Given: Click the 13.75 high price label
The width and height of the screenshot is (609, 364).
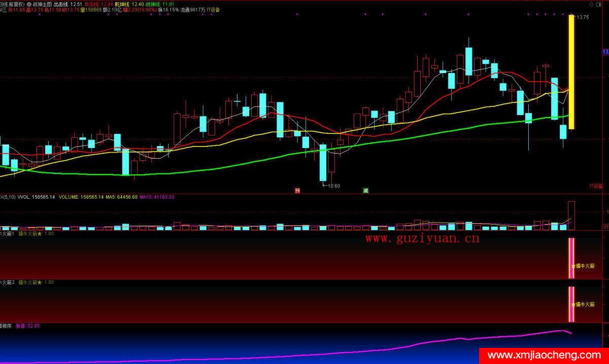Looking at the screenshot, I should pos(582,17).
